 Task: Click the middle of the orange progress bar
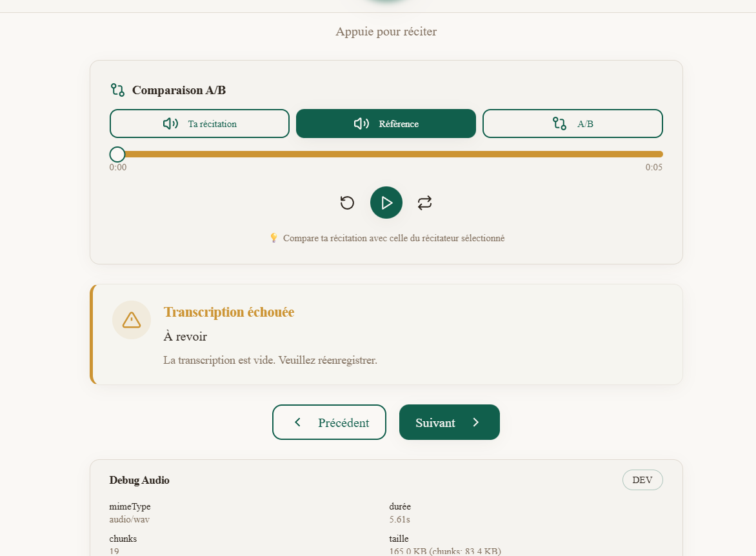[x=390, y=154]
